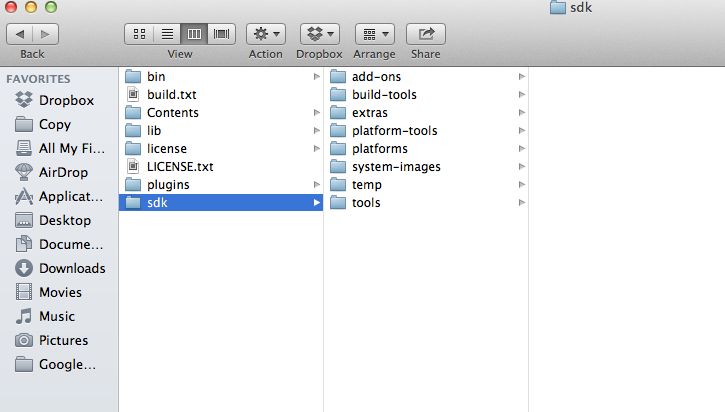Switch to Cover Flow view
The width and height of the screenshot is (725, 412).
tap(221, 34)
